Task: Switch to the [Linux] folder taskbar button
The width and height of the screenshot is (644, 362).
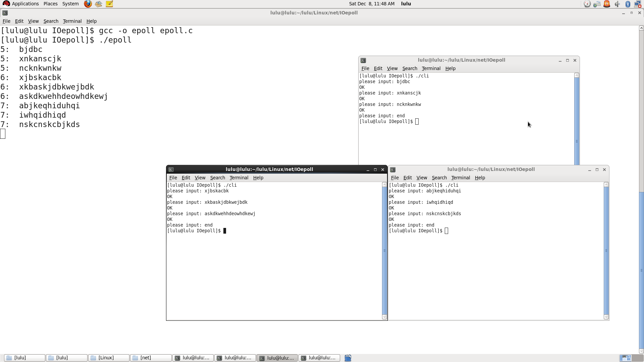Action: (109, 358)
